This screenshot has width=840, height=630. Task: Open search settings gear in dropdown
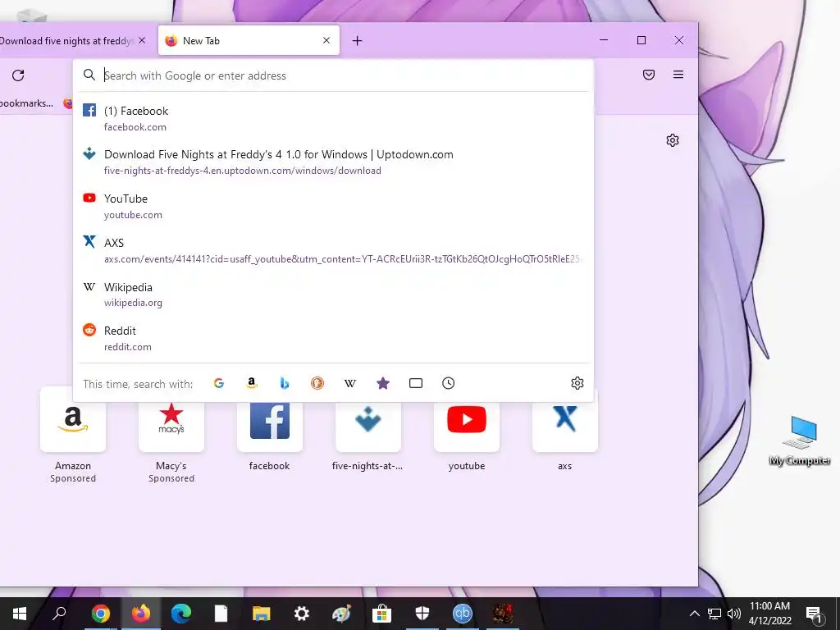click(577, 383)
